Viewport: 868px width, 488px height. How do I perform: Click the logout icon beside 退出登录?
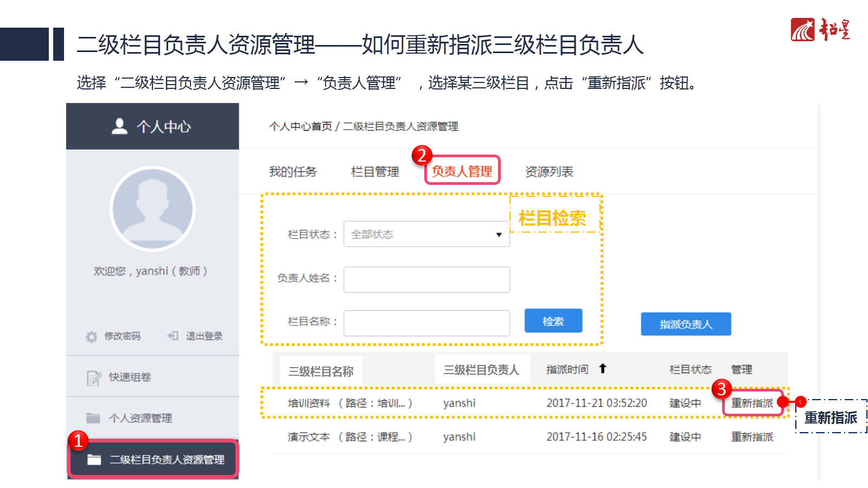(x=173, y=336)
